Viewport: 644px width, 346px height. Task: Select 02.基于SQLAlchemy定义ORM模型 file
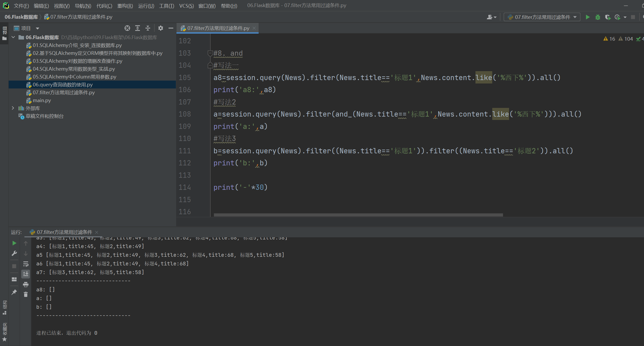tap(94, 53)
